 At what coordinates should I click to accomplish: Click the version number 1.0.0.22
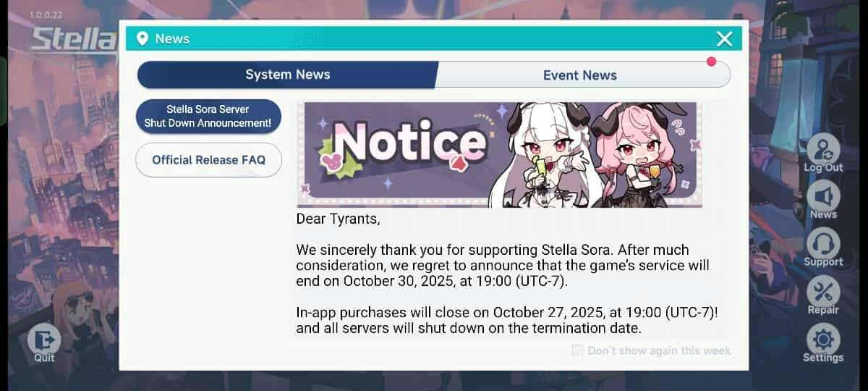click(x=46, y=14)
